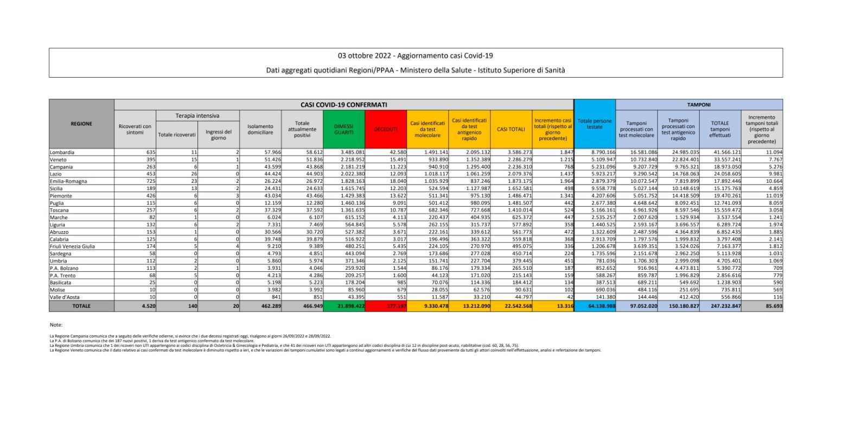This screenshot has width=868, height=426.
Task: Select the TAMPONI section header
Action: pyautogui.click(x=699, y=105)
